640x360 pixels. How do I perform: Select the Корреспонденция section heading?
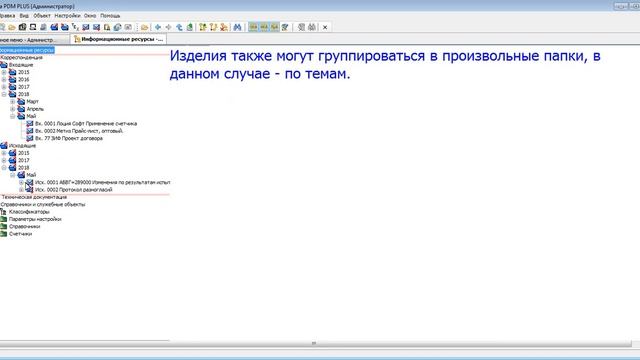(x=22, y=58)
